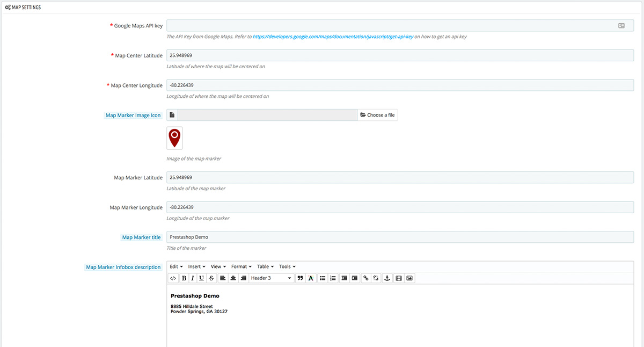Open the Format menu in editor
Screen dimensions: 644x347
pyautogui.click(x=241, y=266)
